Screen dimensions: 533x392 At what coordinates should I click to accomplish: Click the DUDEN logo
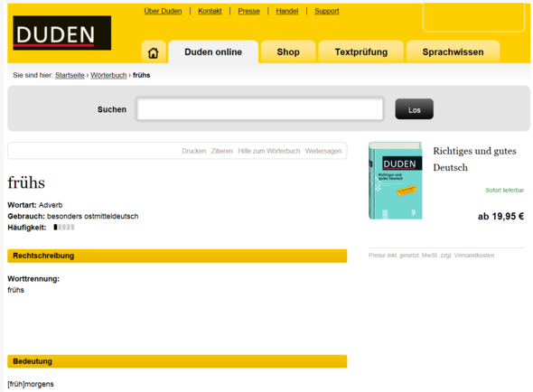click(x=61, y=33)
